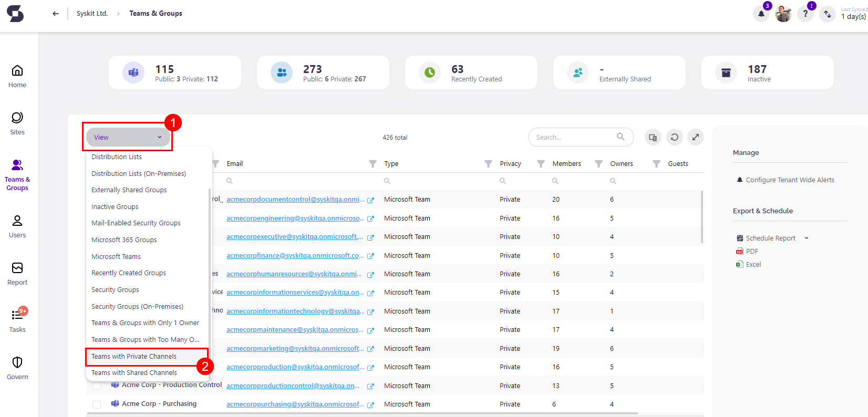Open the Govern section in sidebar
The width and height of the screenshot is (868, 417).
(17, 368)
